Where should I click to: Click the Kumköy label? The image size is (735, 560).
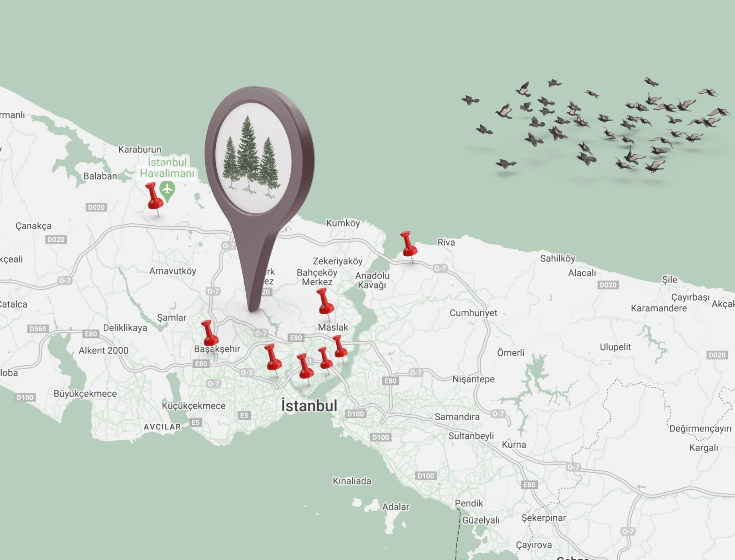click(343, 223)
